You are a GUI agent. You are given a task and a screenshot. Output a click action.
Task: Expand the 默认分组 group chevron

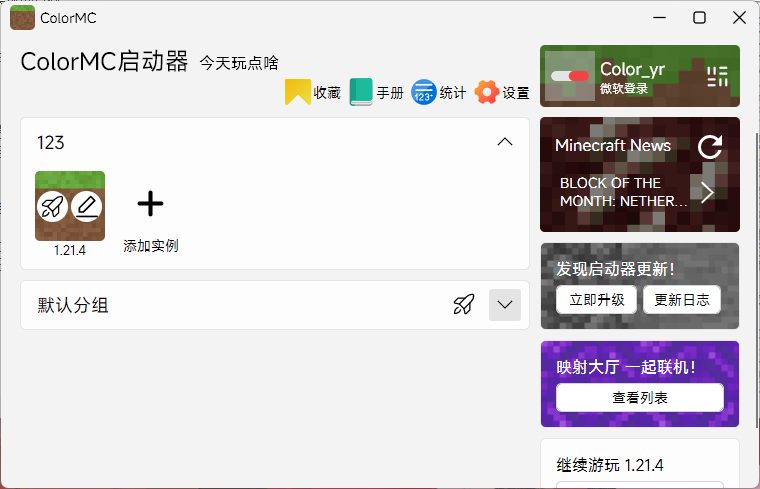tap(505, 305)
